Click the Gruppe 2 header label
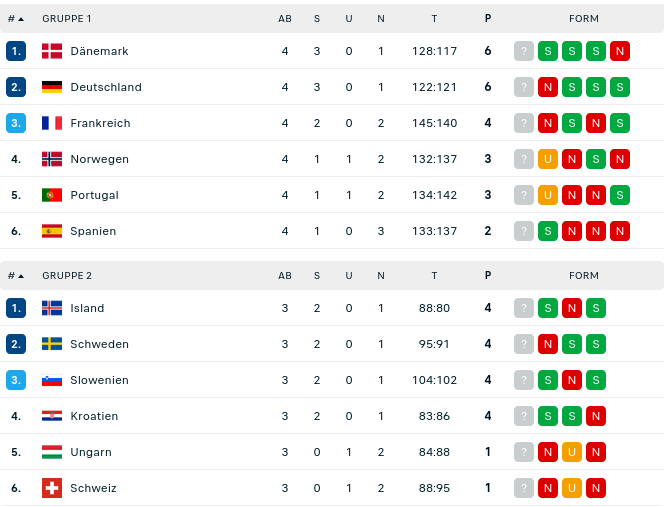 point(67,276)
